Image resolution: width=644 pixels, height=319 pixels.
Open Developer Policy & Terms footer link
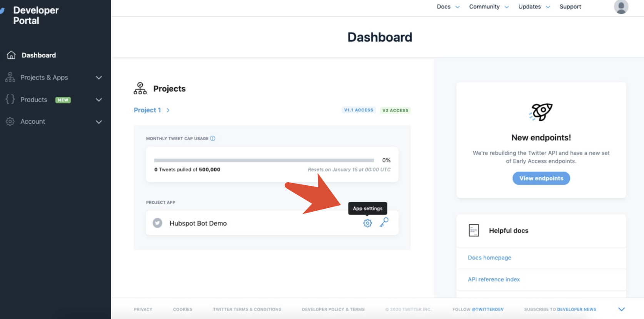333,309
